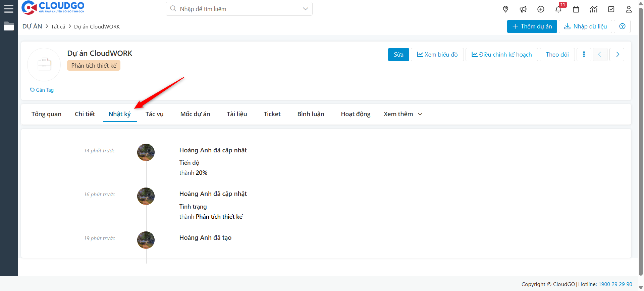The height and width of the screenshot is (291, 644).
Task: Open the hamburger main menu
Action: pos(9,9)
